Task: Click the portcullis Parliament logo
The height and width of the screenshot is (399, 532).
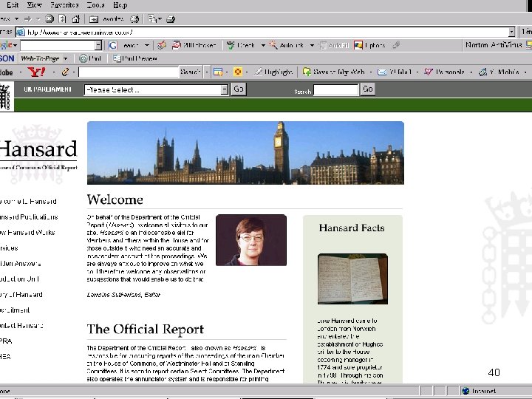Action: coord(5,97)
